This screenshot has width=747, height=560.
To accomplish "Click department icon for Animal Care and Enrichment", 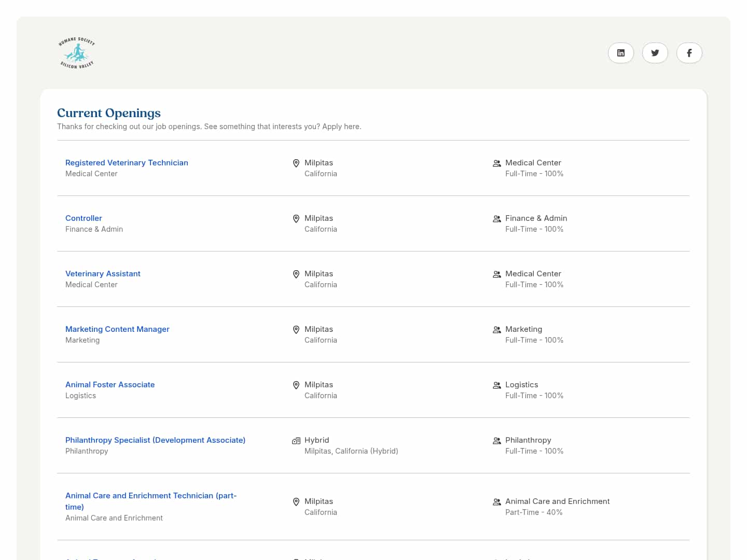I will pyautogui.click(x=496, y=502).
